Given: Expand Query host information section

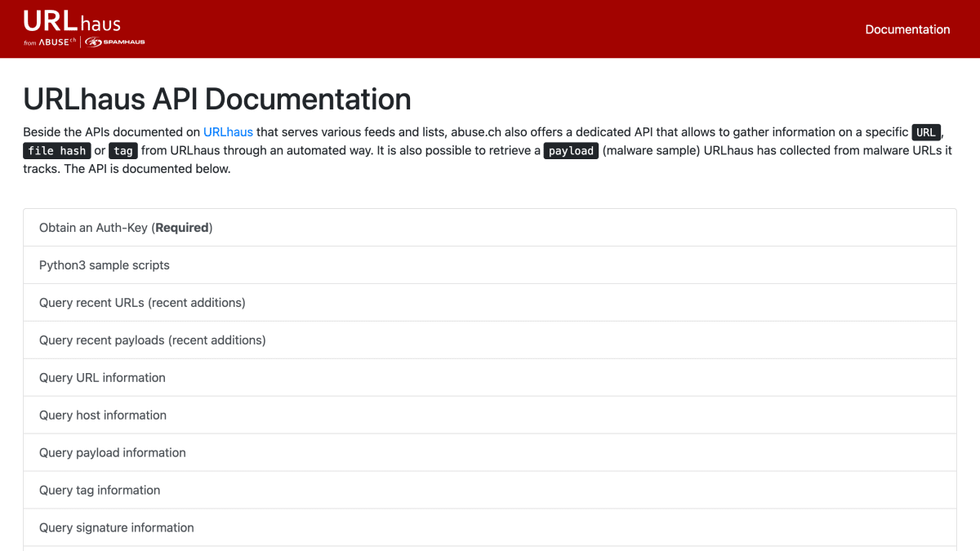Looking at the screenshot, I should (490, 415).
